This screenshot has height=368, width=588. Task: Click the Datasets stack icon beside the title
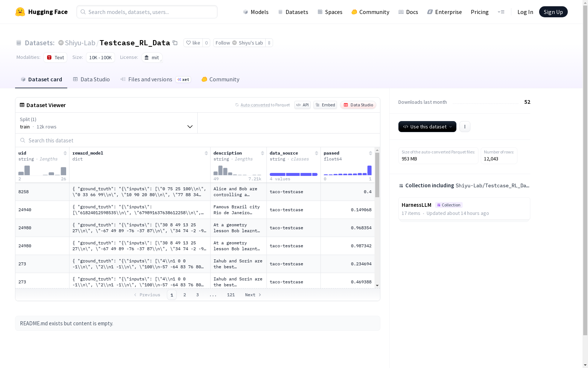click(19, 43)
